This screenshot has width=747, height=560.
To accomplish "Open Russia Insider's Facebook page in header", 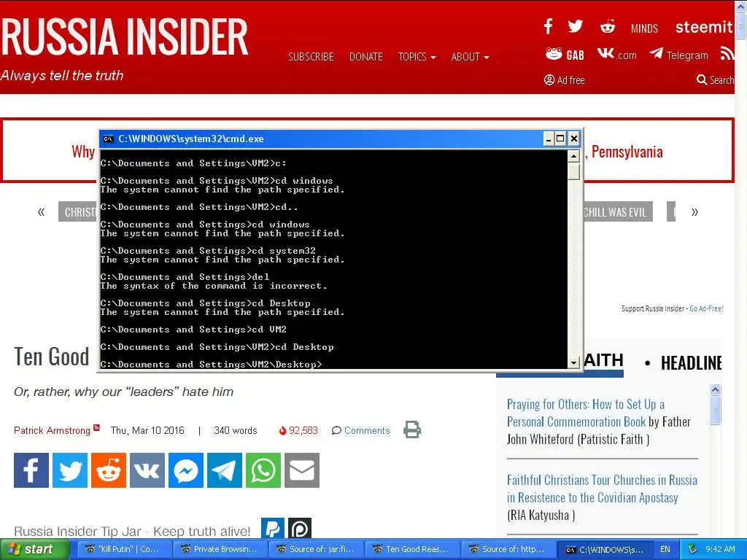I will coord(549,26).
